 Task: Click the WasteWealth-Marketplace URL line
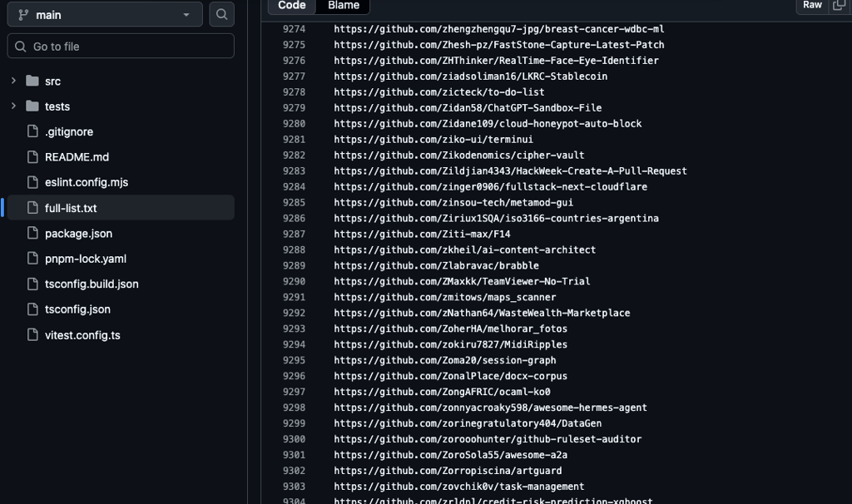pos(482,312)
